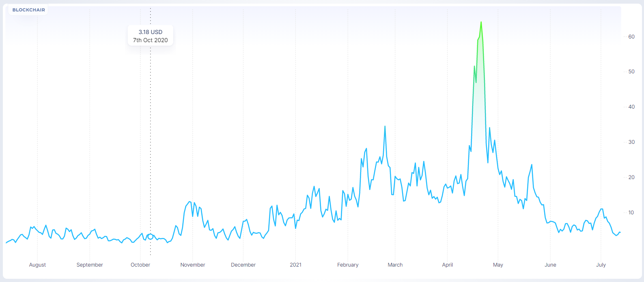Click the 'October' x-axis label
Screen dimensions: 644x282
pyautogui.click(x=140, y=265)
